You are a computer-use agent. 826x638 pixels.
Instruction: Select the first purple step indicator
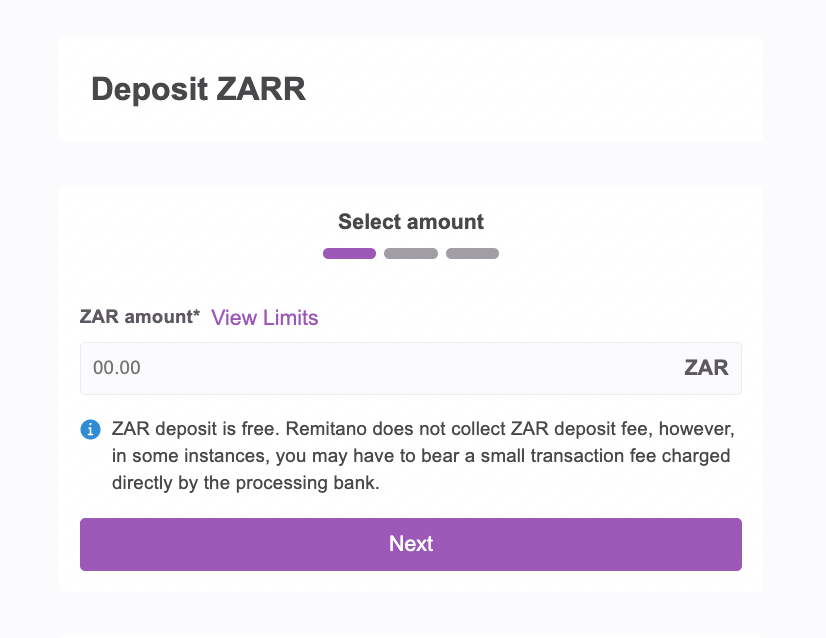coord(349,253)
